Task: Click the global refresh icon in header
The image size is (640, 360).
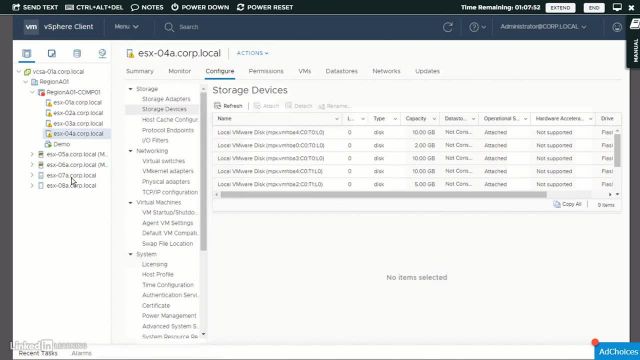Action: pos(448,27)
